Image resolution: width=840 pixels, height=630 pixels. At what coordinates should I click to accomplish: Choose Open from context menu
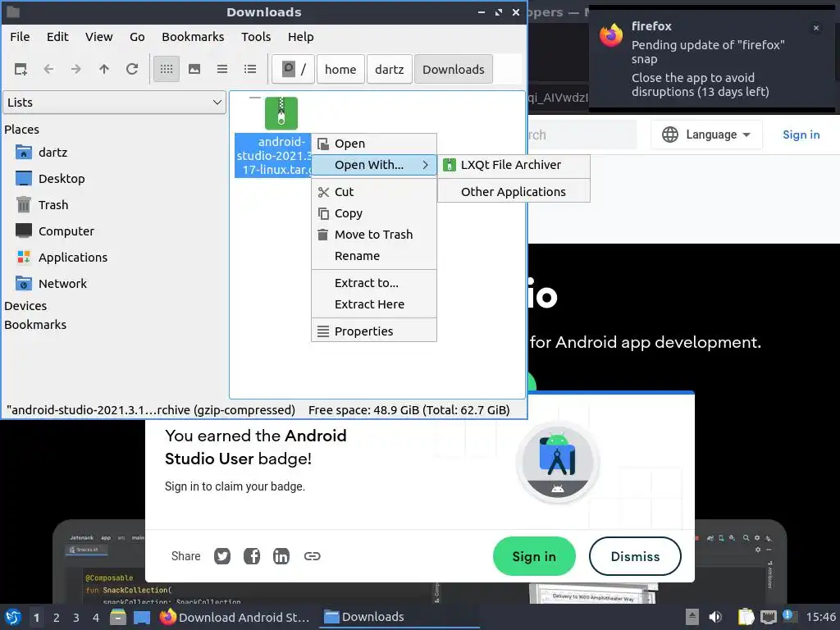pyautogui.click(x=374, y=144)
